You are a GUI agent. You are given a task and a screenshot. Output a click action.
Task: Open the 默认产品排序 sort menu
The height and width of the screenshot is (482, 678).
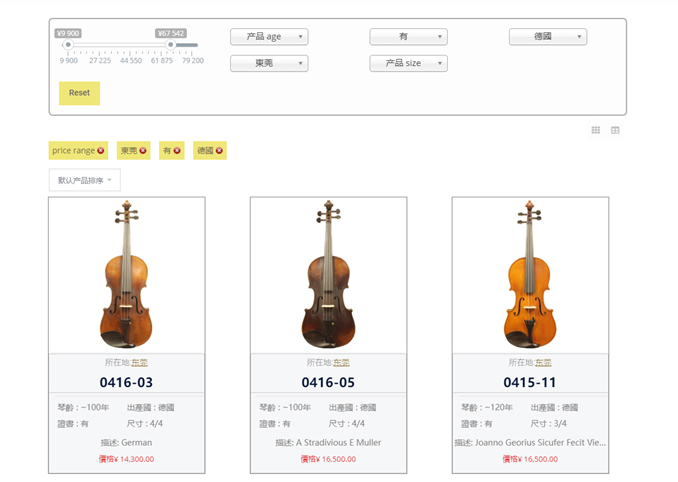84,181
